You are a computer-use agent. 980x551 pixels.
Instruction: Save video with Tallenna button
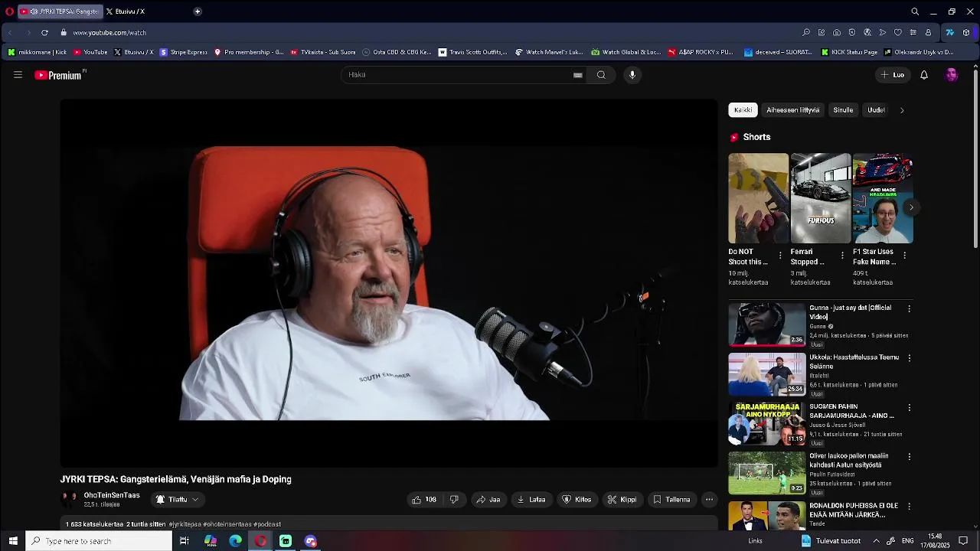[x=671, y=500]
